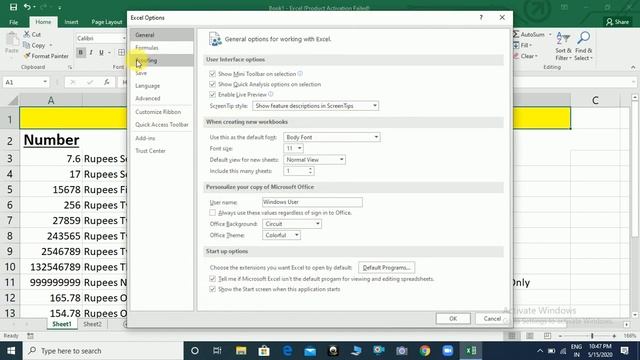Screen dimensions: 640x360
Task: Click the Excel icon in taskbar
Action: 471,351
